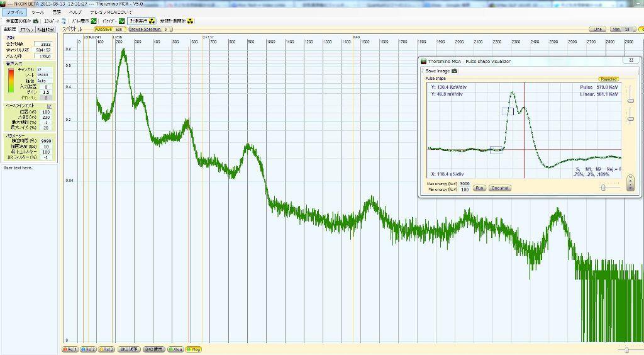
Task: Click the equalizer green graph icon
Action: (x=121, y=21)
